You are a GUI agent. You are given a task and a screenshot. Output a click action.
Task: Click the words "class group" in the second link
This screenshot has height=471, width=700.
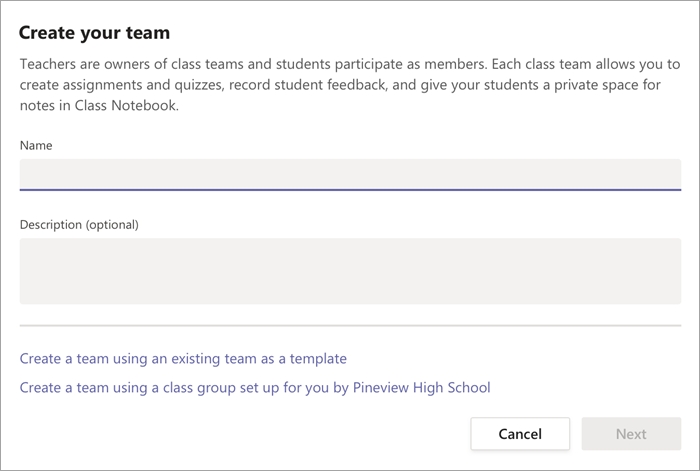(x=194, y=387)
